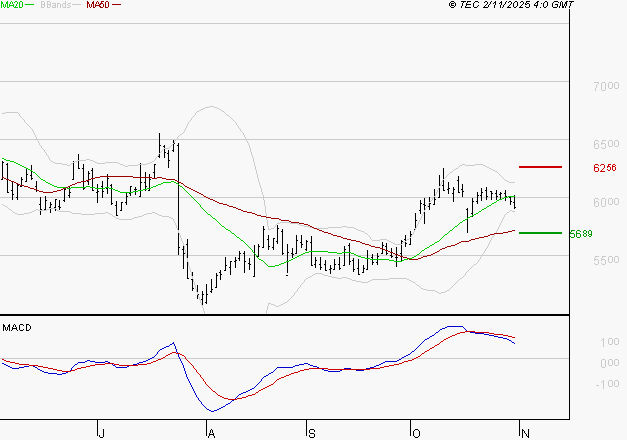Click the TEC copyright timestamp text

coord(512,6)
